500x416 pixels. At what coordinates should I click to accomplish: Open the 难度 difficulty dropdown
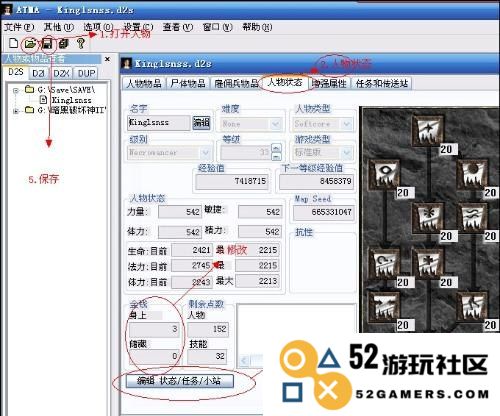(x=276, y=124)
